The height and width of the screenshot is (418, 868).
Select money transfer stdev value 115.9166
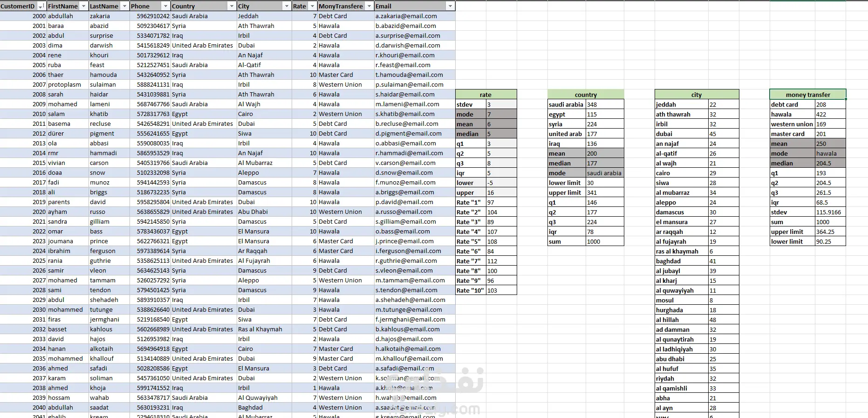tap(830, 212)
